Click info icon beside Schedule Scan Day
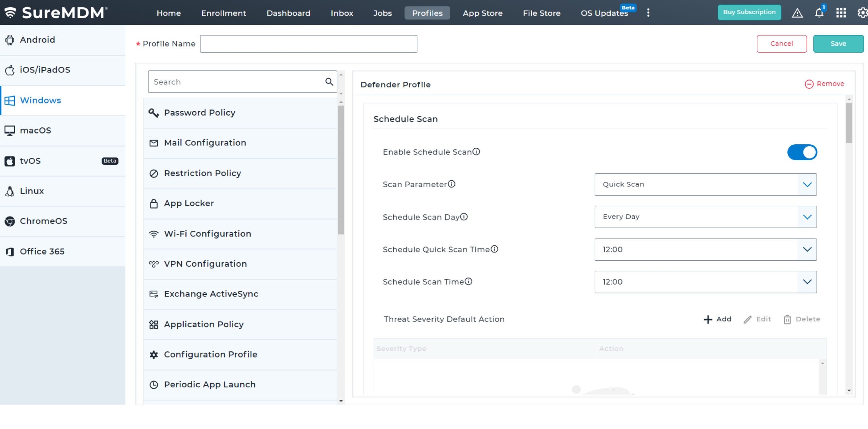This screenshot has width=868, height=429. coord(463,217)
